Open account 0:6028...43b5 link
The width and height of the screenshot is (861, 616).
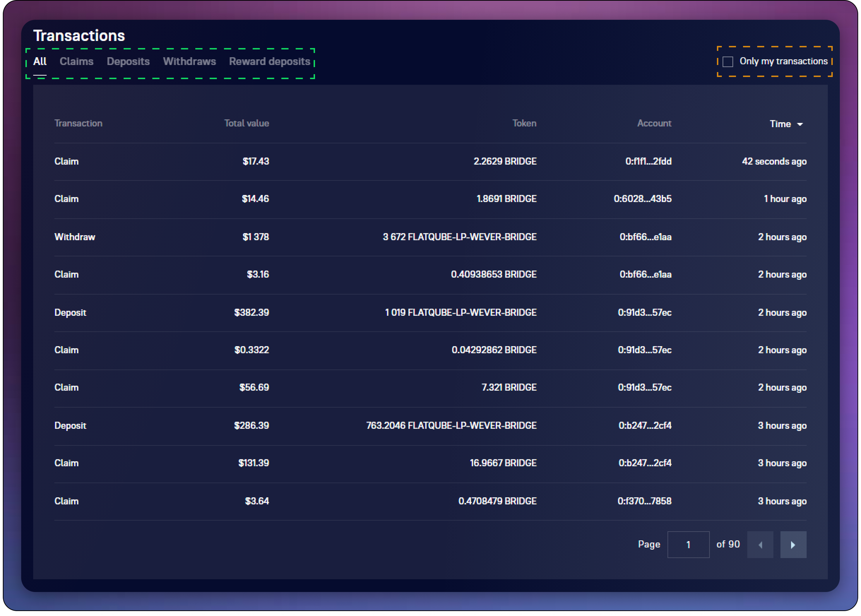(642, 199)
